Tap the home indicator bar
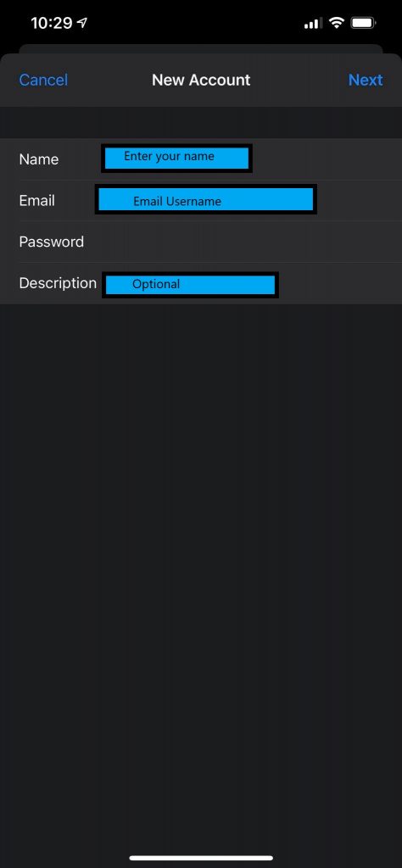 tap(201, 858)
